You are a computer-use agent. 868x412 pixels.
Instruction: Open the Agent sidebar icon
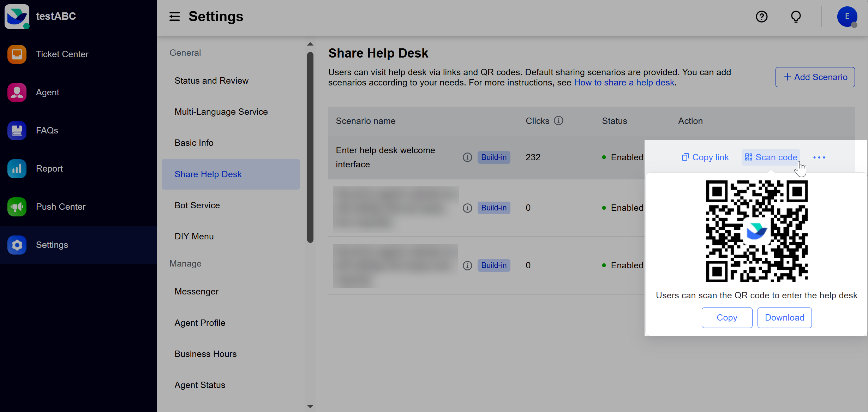tap(17, 92)
